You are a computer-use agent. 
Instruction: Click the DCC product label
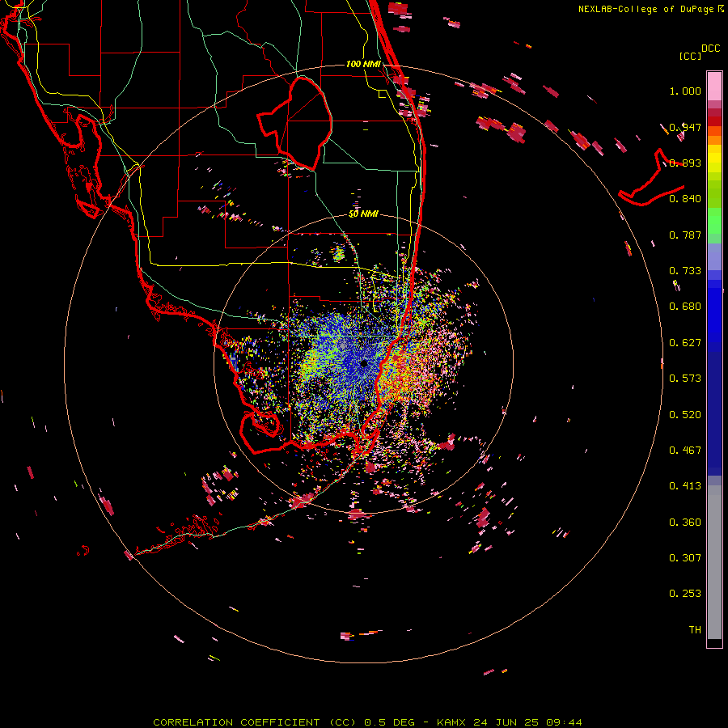711,49
